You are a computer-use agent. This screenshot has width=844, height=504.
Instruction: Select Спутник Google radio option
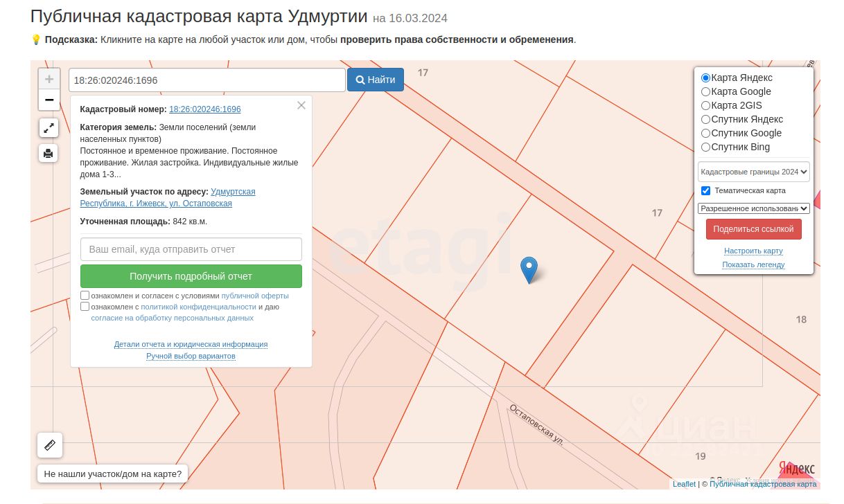click(705, 133)
